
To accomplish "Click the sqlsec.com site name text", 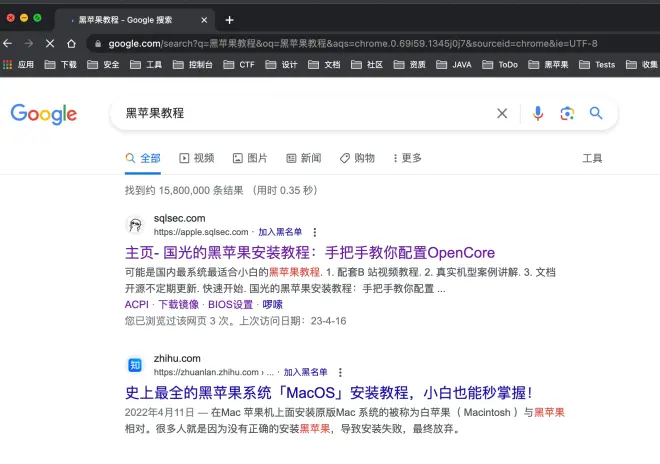I will (179, 219).
